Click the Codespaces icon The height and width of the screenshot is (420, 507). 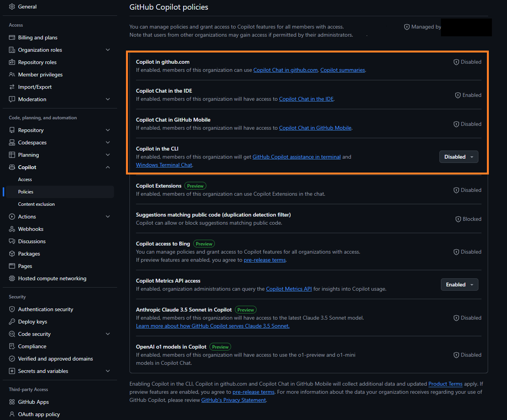pyautogui.click(x=12, y=142)
